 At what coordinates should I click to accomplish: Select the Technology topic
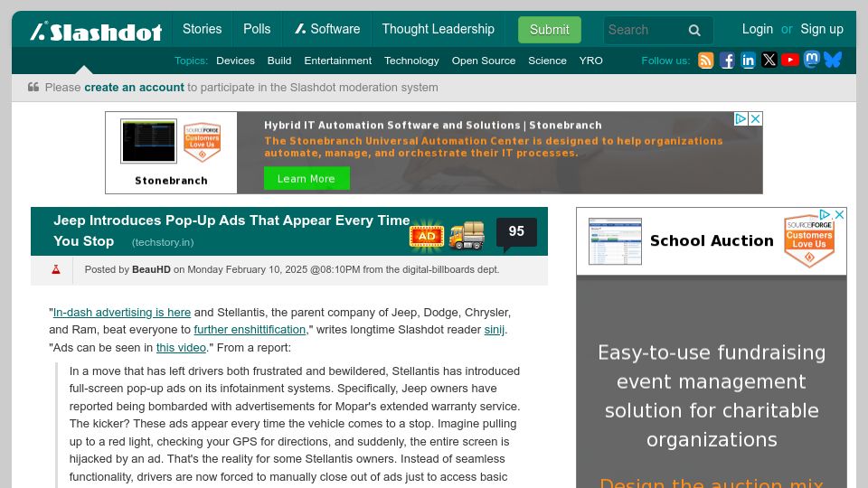pyautogui.click(x=411, y=61)
